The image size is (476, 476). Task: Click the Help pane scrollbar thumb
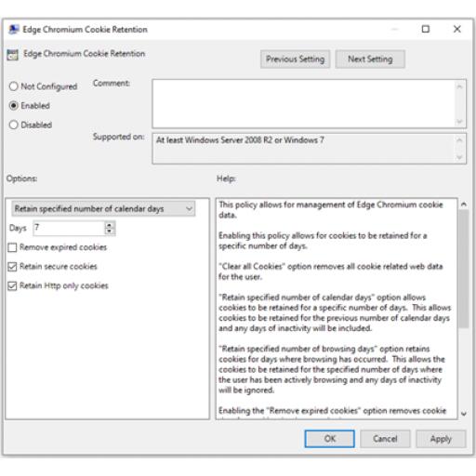tap(464, 269)
